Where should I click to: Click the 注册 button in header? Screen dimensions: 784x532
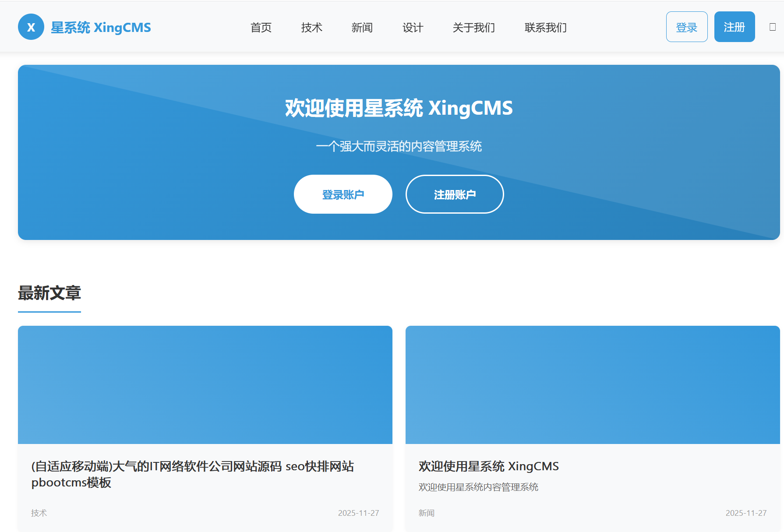[735, 26]
